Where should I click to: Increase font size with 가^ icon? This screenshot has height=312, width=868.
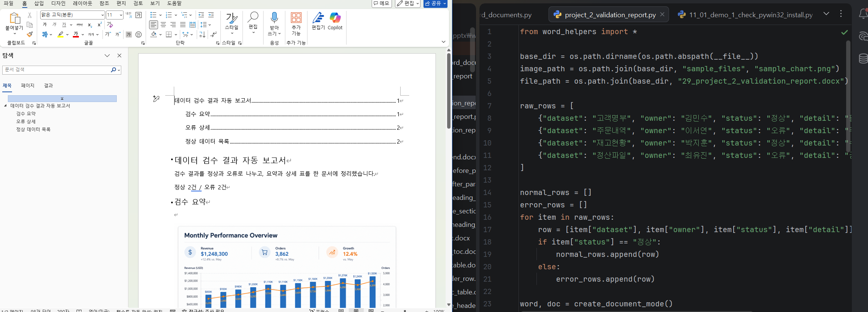[108, 34]
